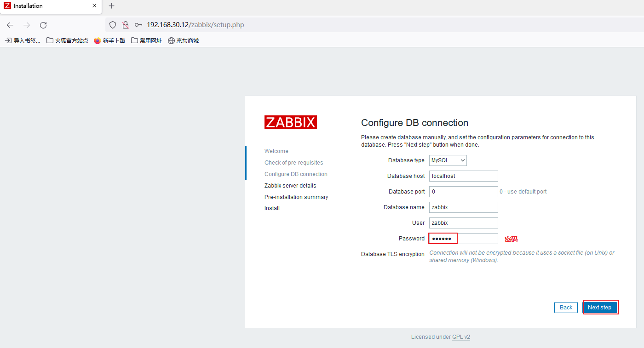Click the browser Forward arrow
The image size is (644, 348).
click(27, 25)
